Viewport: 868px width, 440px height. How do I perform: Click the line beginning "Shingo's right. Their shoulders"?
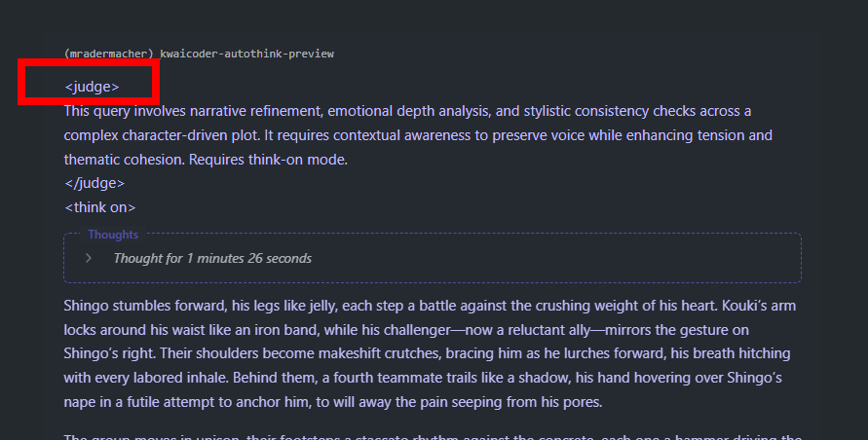[427, 353]
